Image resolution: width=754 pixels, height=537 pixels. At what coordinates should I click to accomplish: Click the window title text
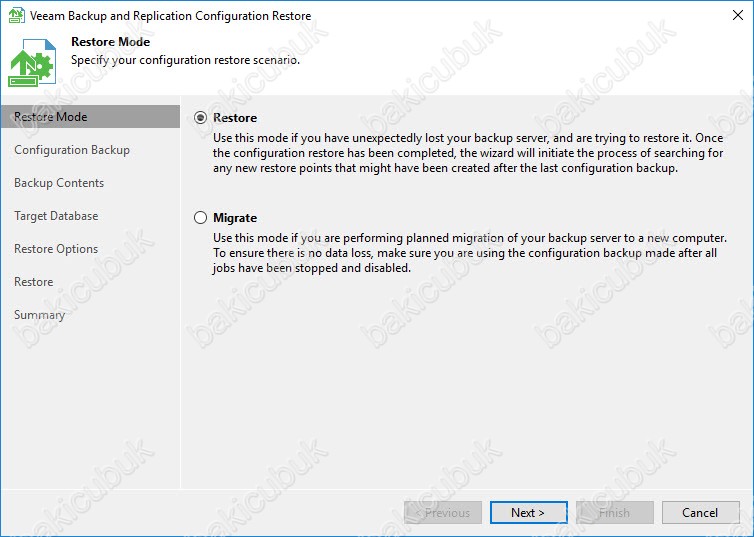[x=170, y=16]
